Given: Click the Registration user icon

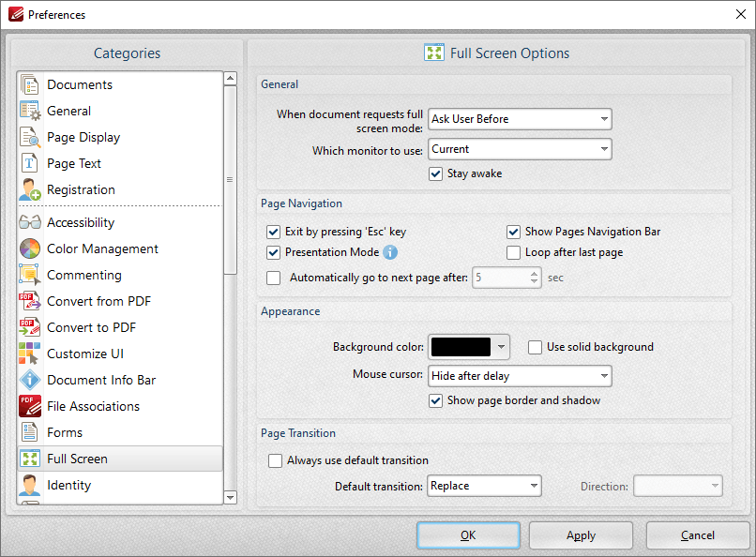Looking at the screenshot, I should click(x=29, y=189).
